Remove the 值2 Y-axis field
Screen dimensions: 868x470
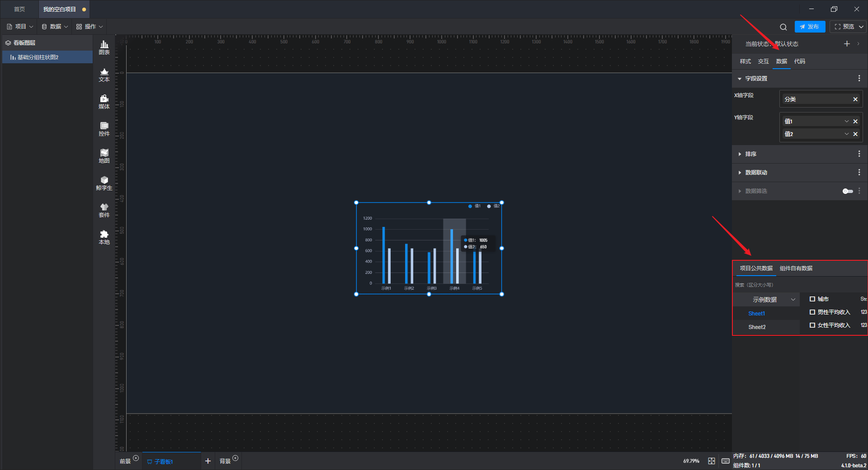tap(855, 134)
